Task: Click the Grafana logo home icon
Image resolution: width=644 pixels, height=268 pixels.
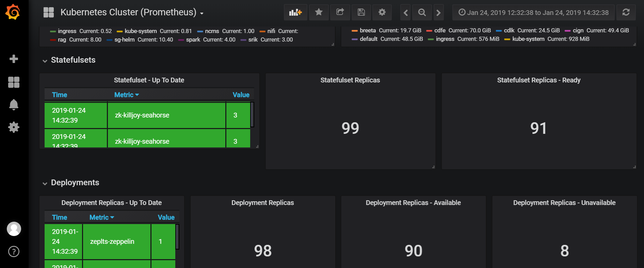Action: 13,12
